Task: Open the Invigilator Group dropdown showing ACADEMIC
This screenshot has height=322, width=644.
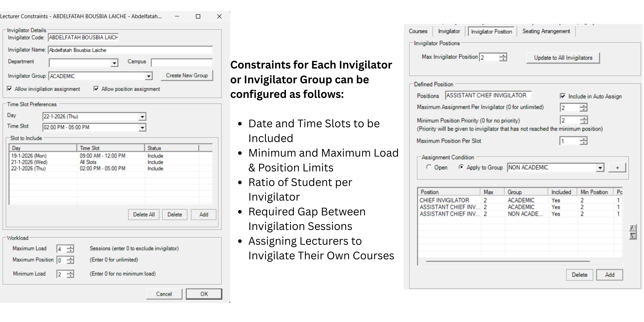Action: click(149, 76)
